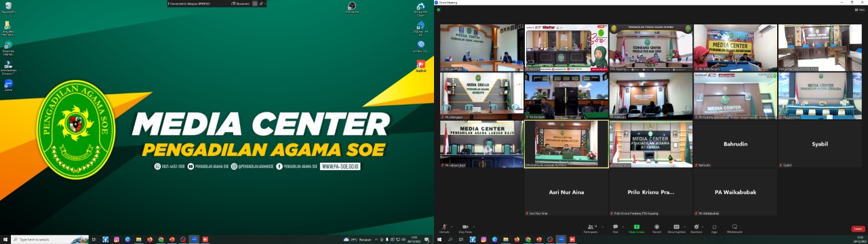Open Whiteboards from the Zoom toolbar
Screen dimensions: 868x244
tap(734, 228)
